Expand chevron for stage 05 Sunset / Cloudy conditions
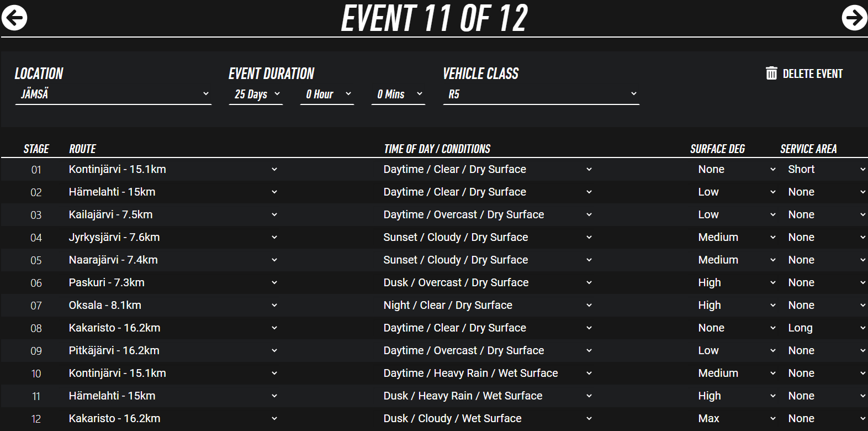Viewport: 868px width, 431px height. click(589, 260)
